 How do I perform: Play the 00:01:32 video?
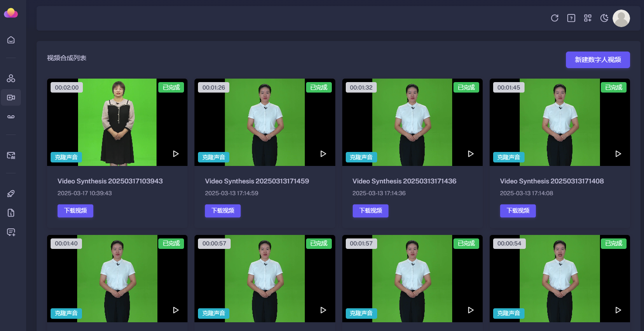click(x=470, y=154)
